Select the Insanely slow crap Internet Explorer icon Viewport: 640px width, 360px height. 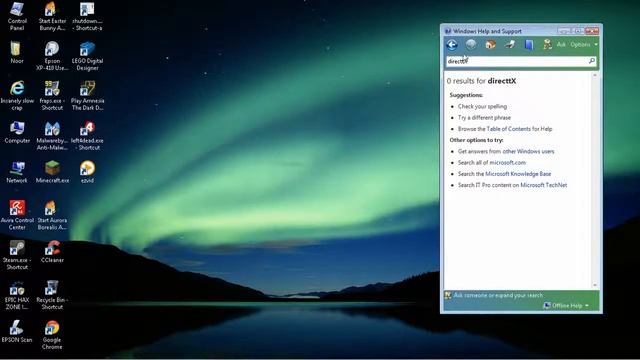17,96
